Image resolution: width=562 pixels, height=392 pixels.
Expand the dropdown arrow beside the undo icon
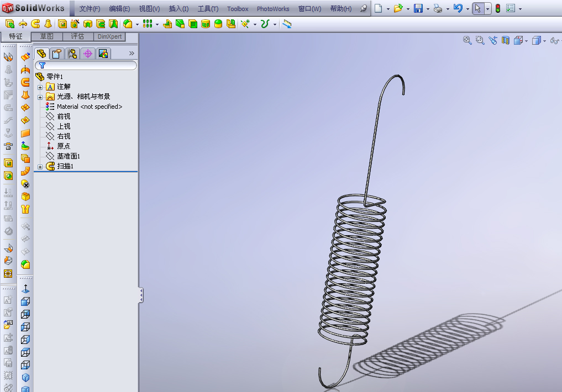(468, 9)
